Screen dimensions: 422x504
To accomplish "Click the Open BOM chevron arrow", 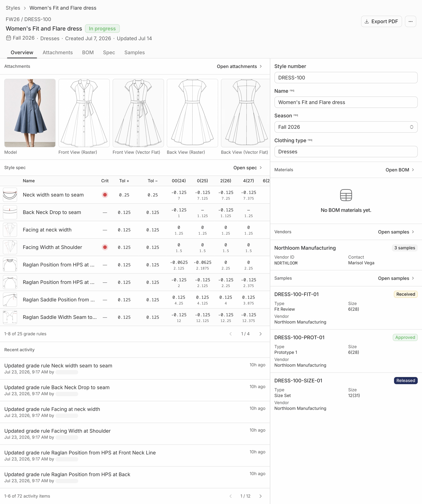I will point(413,170).
